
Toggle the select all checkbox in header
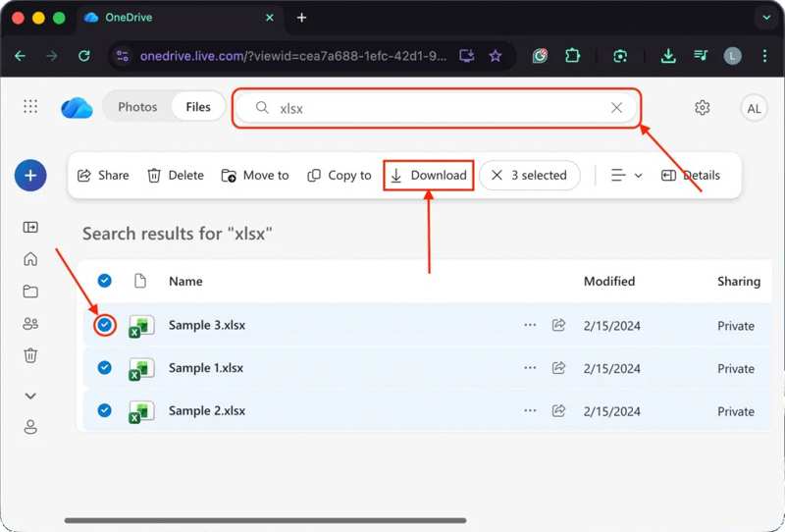105,281
